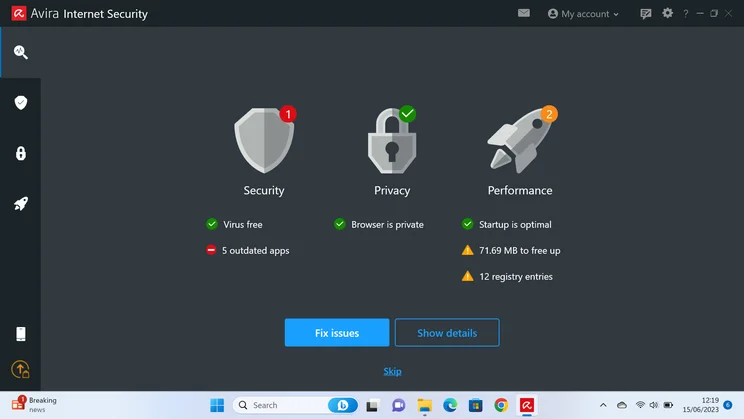This screenshot has width=744, height=419.
Task: Click green check beside Startup is optimal
Action: tap(467, 223)
